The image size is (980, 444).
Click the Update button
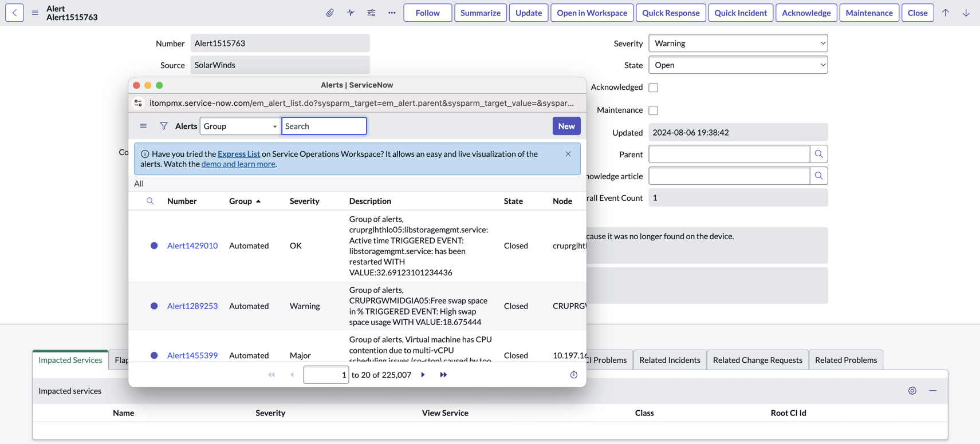(528, 13)
